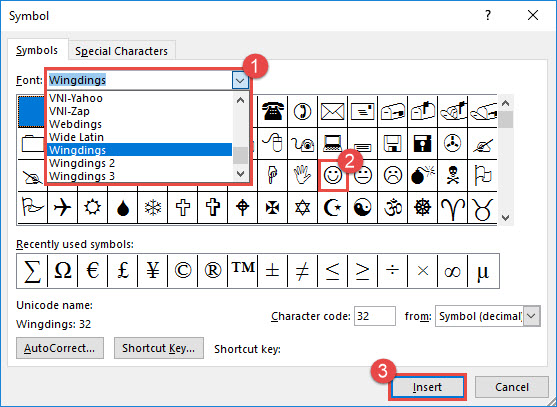557x407 pixels.
Task: Choose the Om symbol
Action: point(393,207)
